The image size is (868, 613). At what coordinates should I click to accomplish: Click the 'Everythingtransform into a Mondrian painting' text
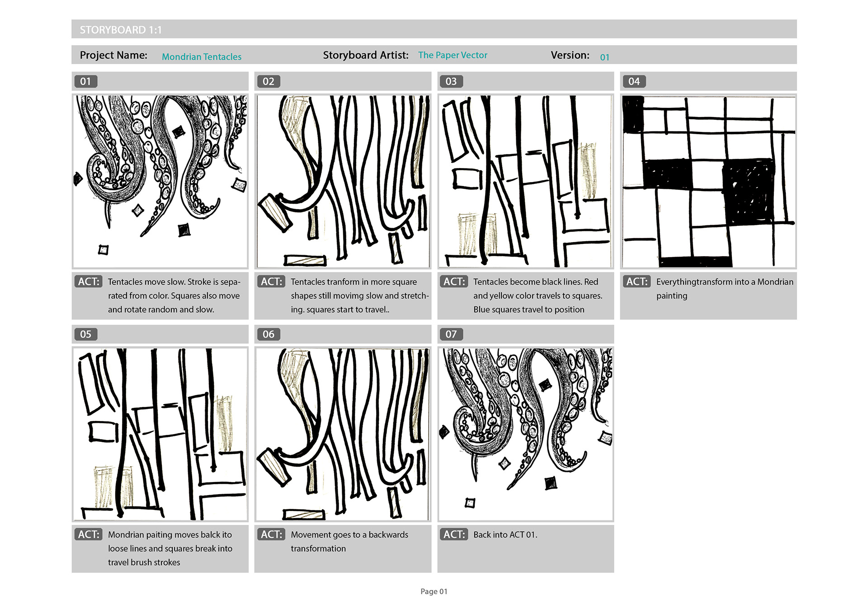pos(725,289)
